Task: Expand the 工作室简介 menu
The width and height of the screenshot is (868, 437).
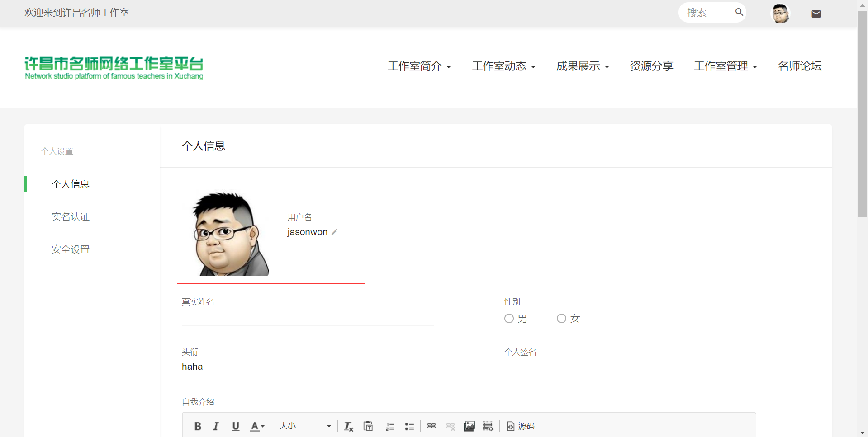Action: click(x=419, y=66)
